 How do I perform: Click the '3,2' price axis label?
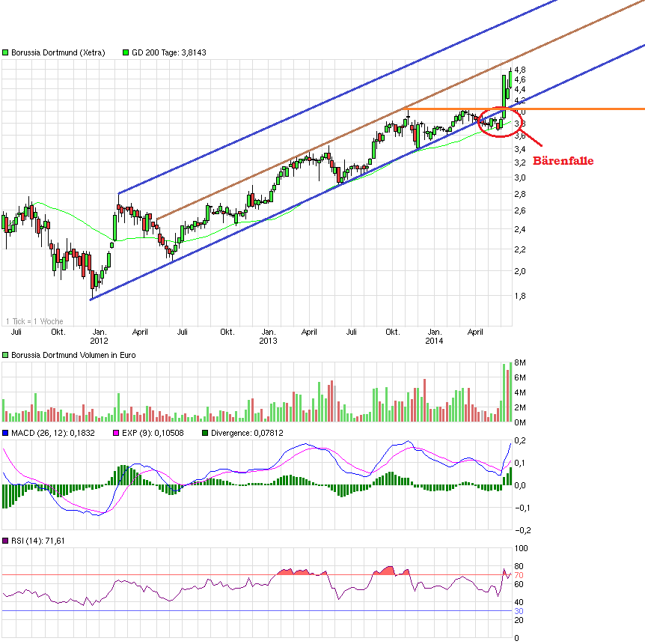click(x=520, y=163)
